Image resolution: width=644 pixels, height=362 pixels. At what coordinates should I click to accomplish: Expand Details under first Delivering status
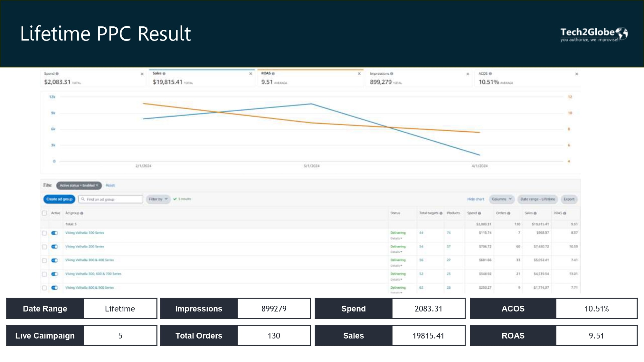(396, 238)
